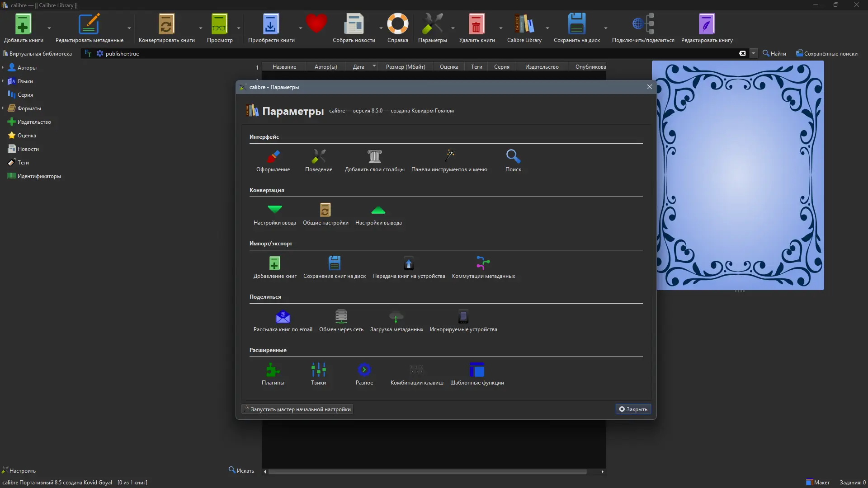Expand the Авторы tree category
The height and width of the screenshot is (488, 868).
pyautogui.click(x=3, y=68)
